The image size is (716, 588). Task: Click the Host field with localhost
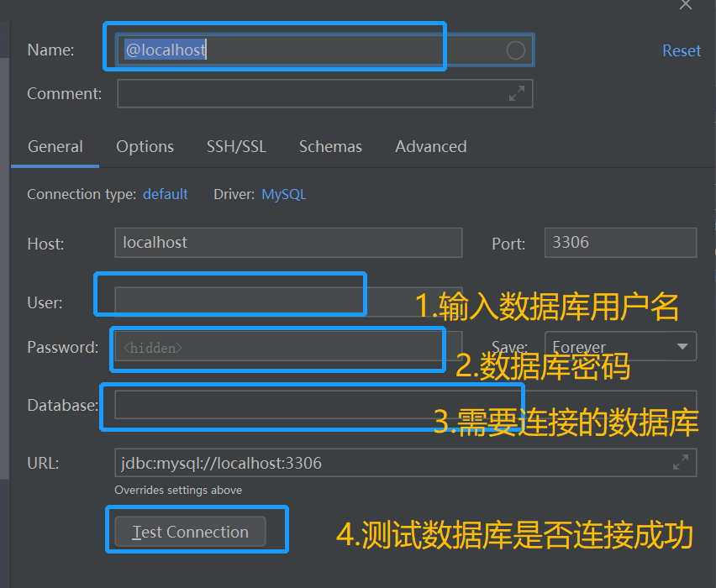(x=288, y=243)
